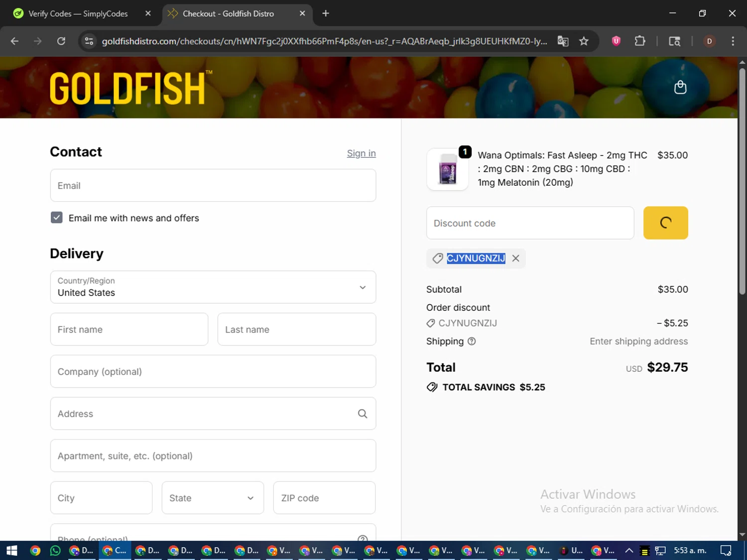Image resolution: width=747 pixels, height=560 pixels.
Task: Click the TOTAL SAVINGS $5.25 text
Action: pos(494,387)
